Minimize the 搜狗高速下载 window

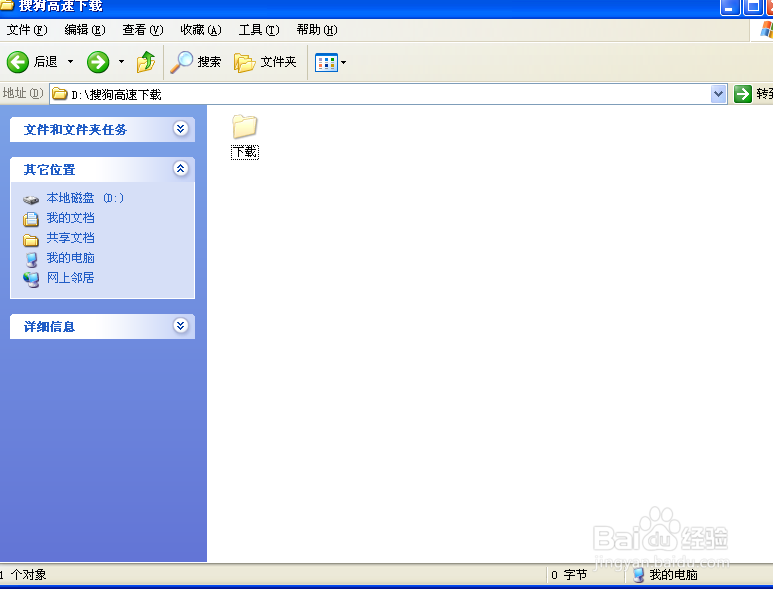tap(730, 7)
